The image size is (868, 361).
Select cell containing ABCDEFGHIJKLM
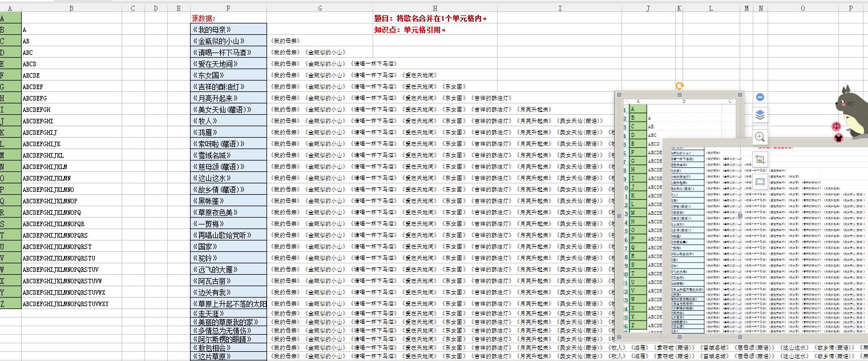pyautogui.click(x=71, y=167)
